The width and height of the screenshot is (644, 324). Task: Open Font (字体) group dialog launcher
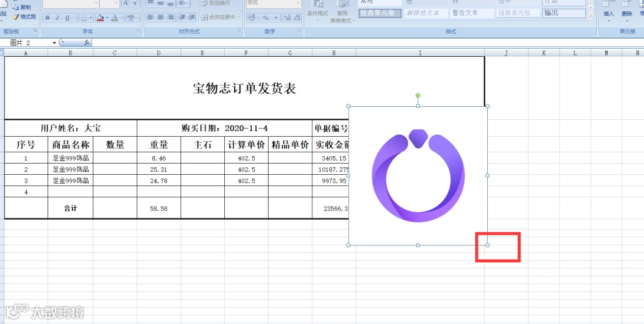(139, 31)
